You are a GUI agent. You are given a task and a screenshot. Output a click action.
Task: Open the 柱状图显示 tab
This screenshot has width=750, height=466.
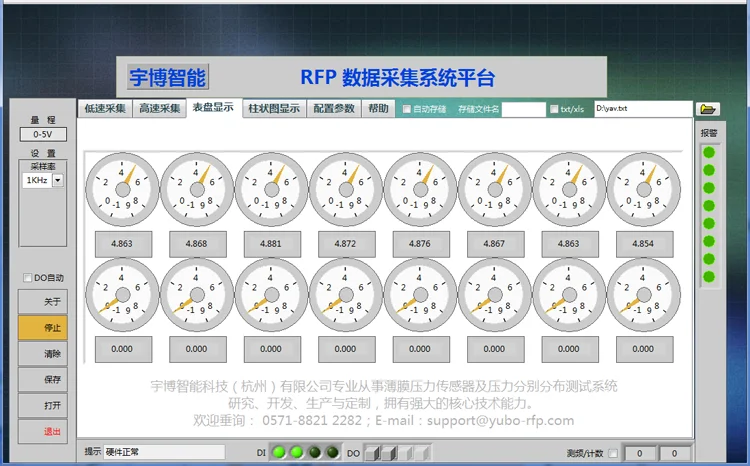pos(274,109)
